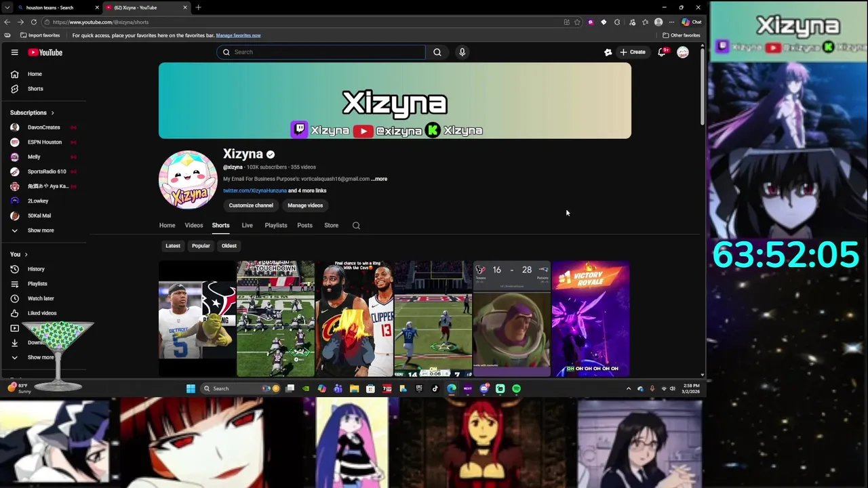Image resolution: width=868 pixels, height=488 pixels.
Task: Focus the YouTube search field
Action: 321,52
